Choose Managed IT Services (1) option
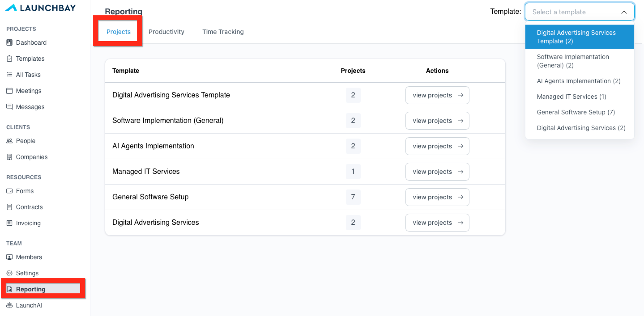This screenshot has width=644, height=316. [580, 97]
